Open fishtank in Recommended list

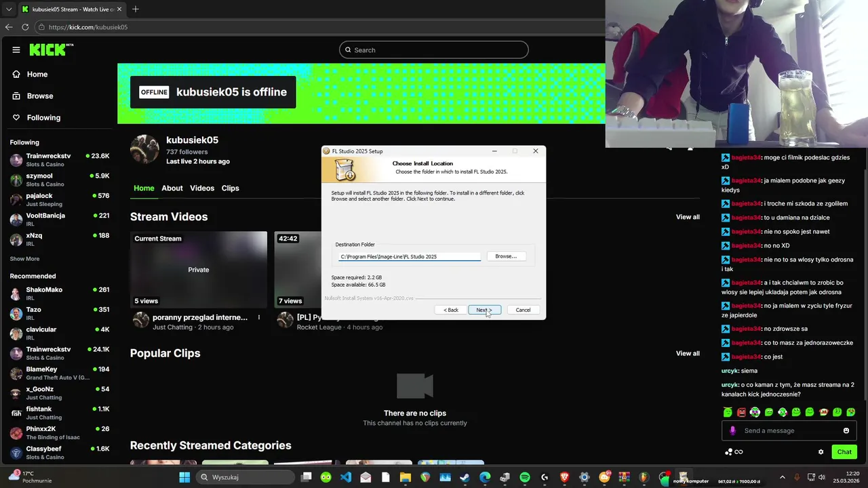(60, 413)
